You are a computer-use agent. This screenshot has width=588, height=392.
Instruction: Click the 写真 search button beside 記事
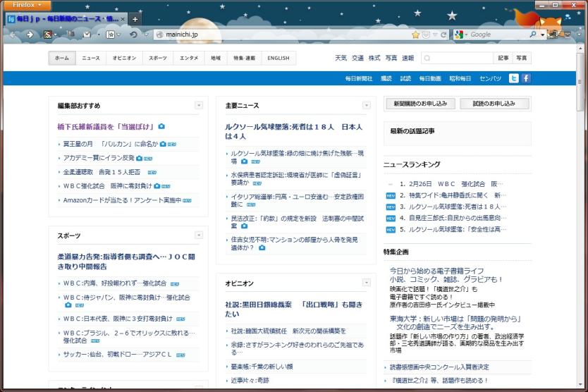tap(522, 58)
